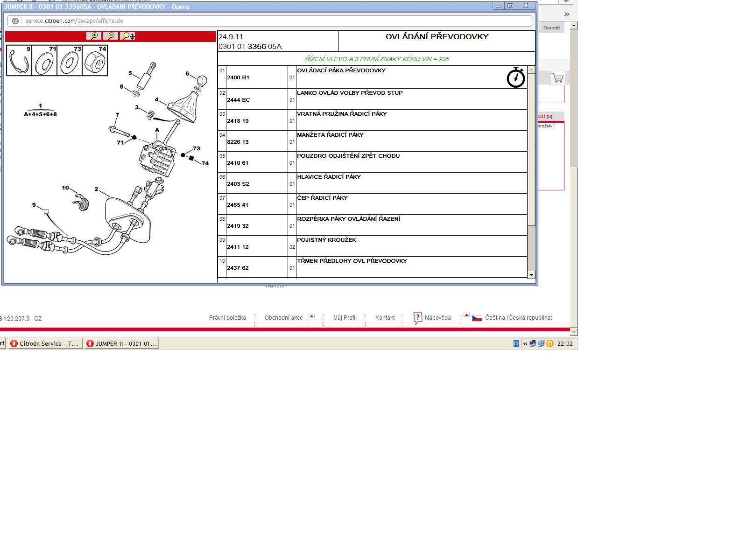Select part number 2418 19

pos(238,121)
